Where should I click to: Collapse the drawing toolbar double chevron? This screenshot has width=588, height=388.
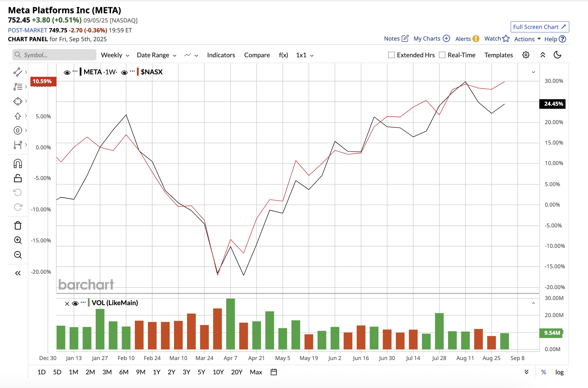click(18, 273)
